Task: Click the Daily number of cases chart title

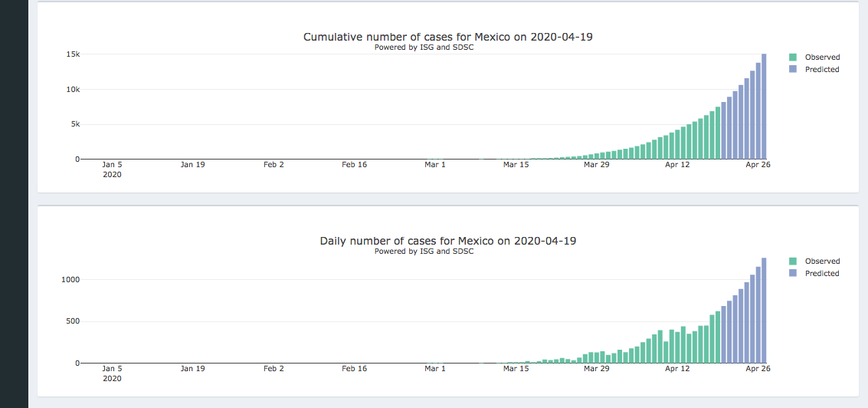Action: pos(447,241)
